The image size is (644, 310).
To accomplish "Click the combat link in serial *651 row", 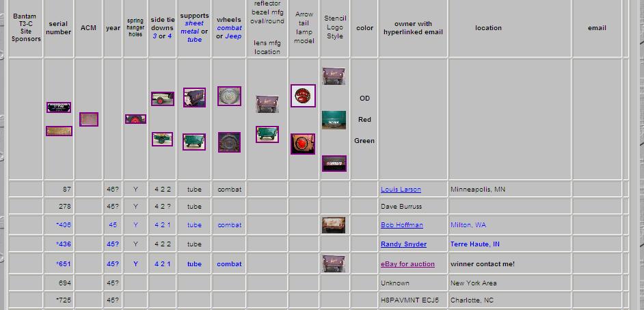I will (229, 264).
